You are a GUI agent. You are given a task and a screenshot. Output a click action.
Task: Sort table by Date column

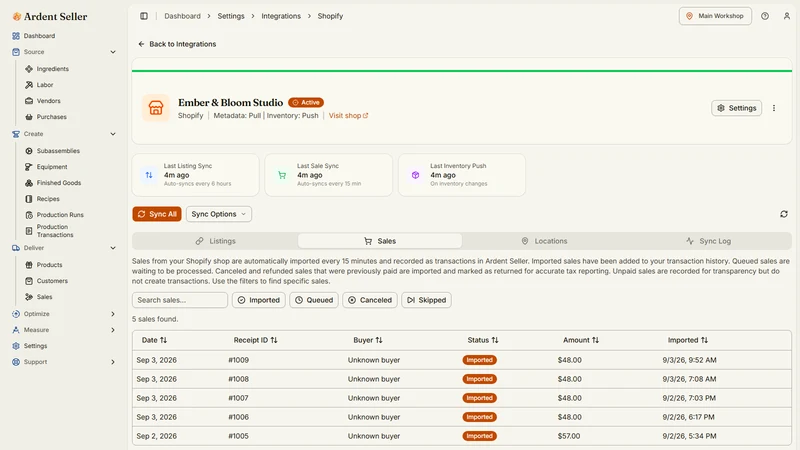click(154, 340)
